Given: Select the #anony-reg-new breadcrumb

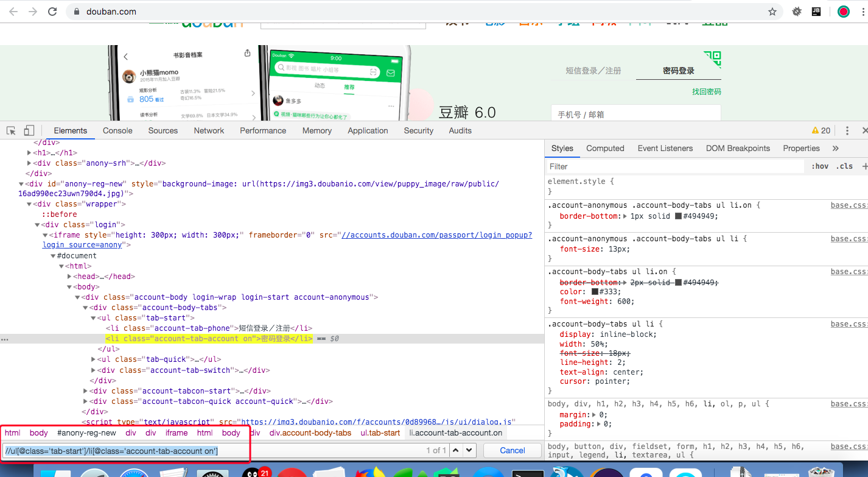Looking at the screenshot, I should [x=86, y=433].
